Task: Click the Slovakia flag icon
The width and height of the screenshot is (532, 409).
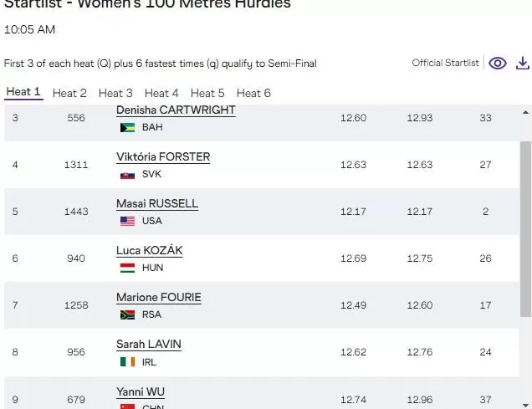Action: tap(128, 175)
